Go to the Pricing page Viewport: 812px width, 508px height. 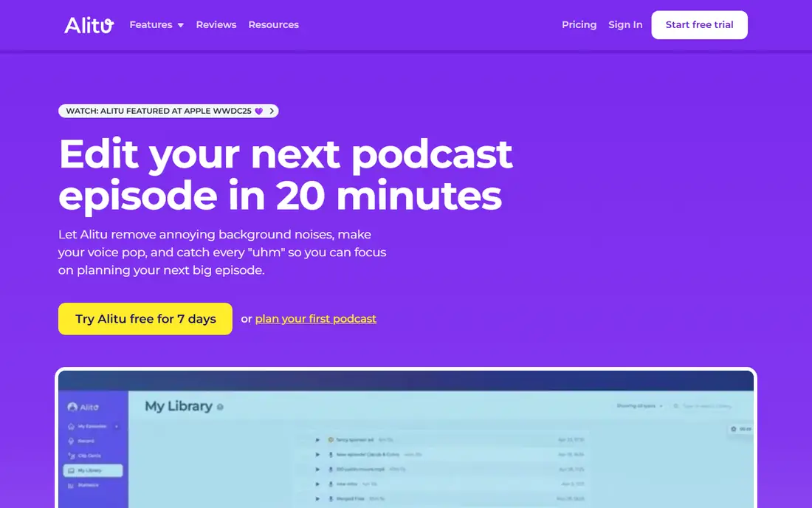coord(579,25)
